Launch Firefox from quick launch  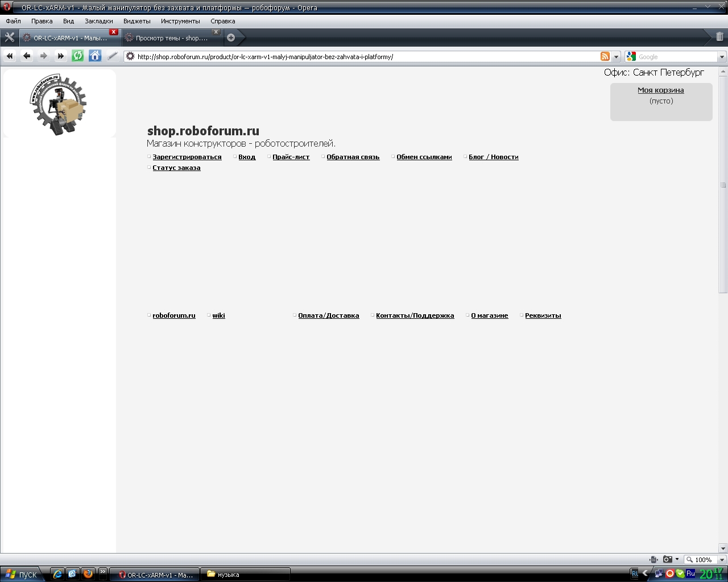[x=88, y=574]
